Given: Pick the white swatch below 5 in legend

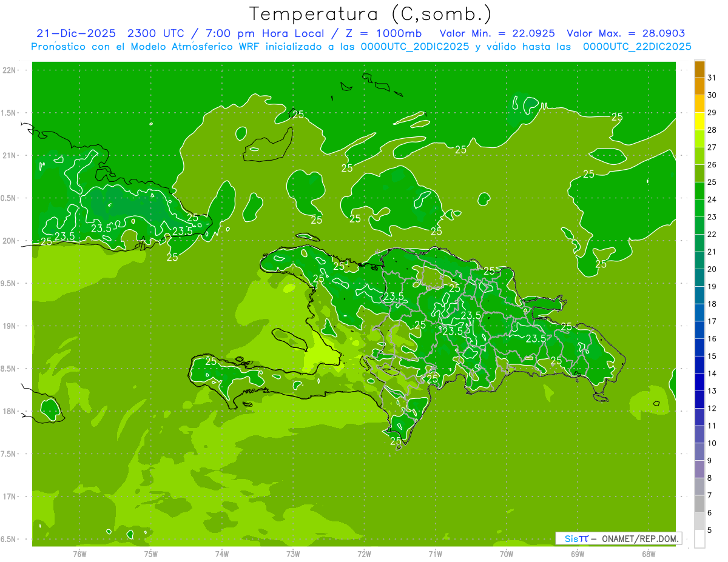Looking at the screenshot, I should [699, 539].
